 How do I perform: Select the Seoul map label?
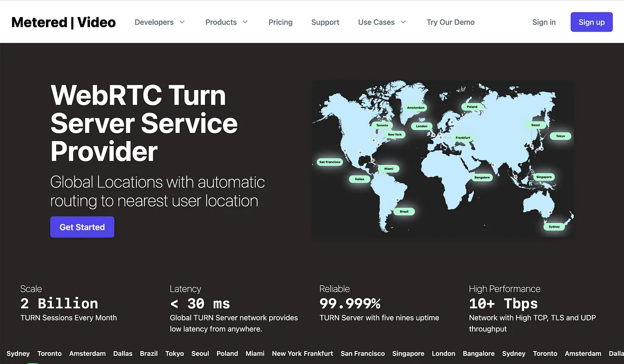(x=535, y=125)
